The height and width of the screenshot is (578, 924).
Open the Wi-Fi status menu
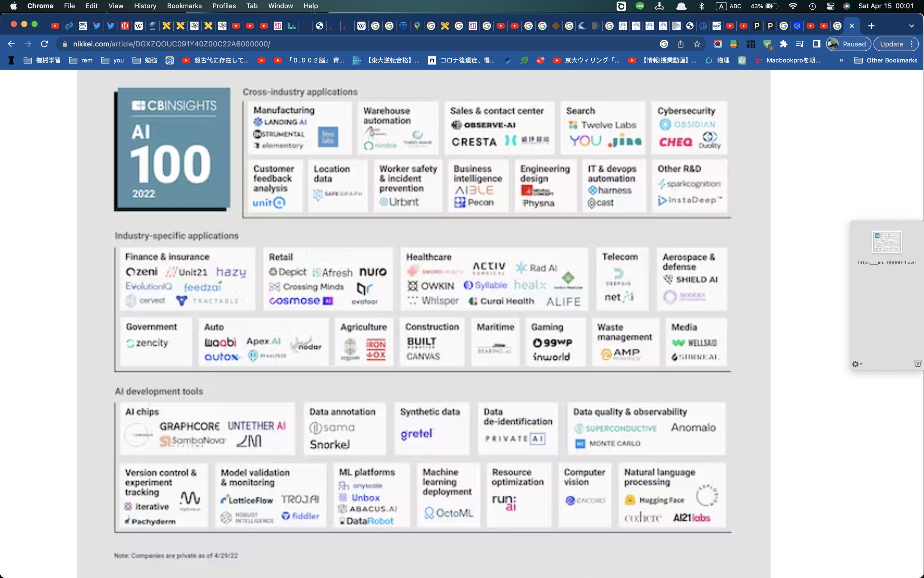tap(793, 6)
